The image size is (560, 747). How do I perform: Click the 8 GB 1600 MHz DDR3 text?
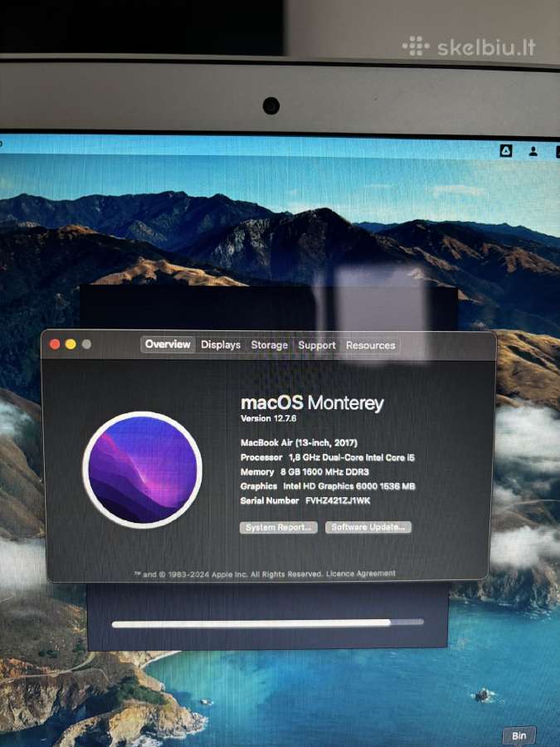pos(324,471)
